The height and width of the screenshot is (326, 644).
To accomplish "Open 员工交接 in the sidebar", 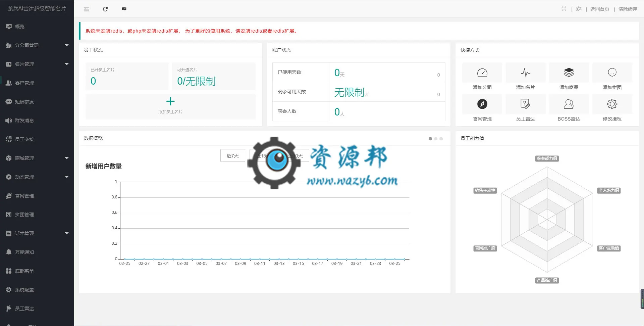I will (37, 139).
